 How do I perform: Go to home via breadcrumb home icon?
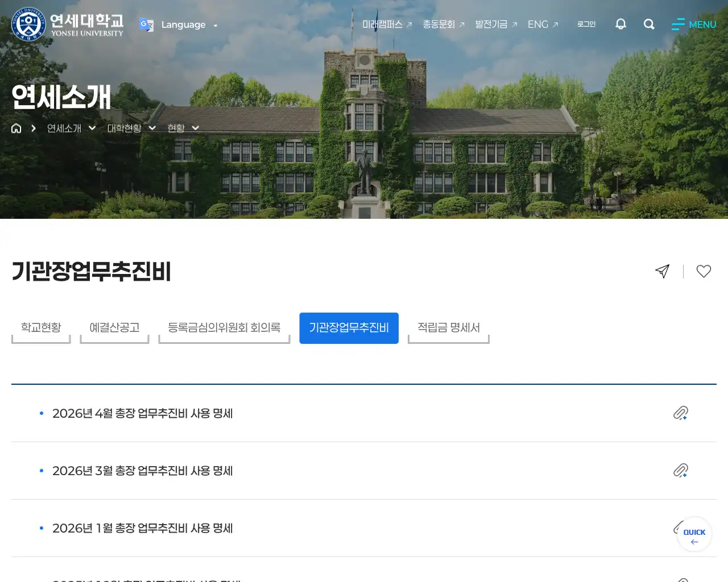[x=16, y=128]
